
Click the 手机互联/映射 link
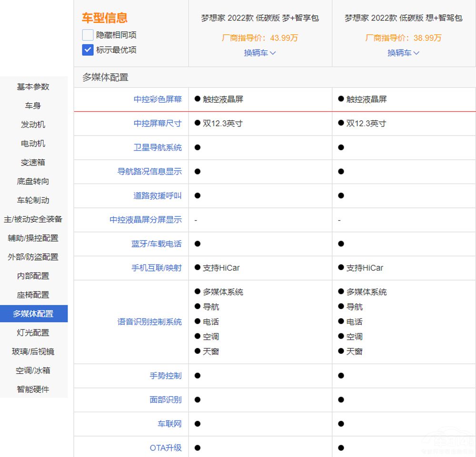(157, 268)
